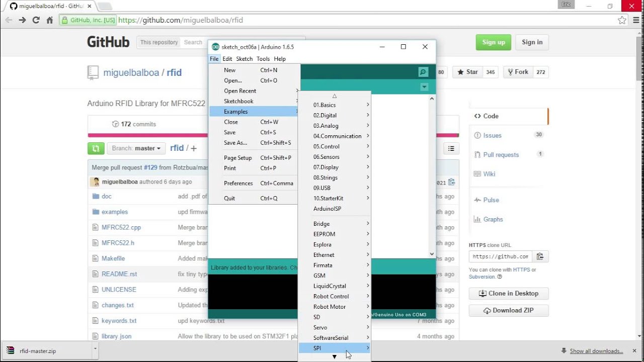Click the green compare branches icon
The width and height of the screenshot is (644, 362).
coord(96,148)
